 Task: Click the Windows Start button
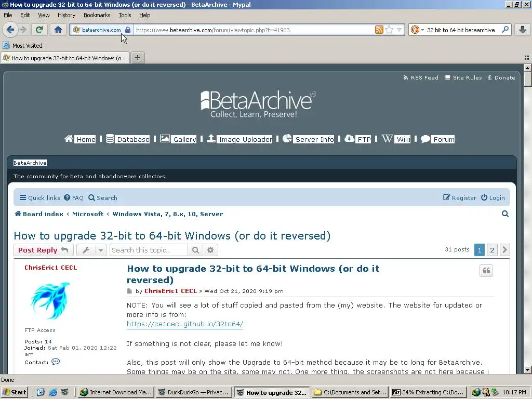pyautogui.click(x=14, y=392)
